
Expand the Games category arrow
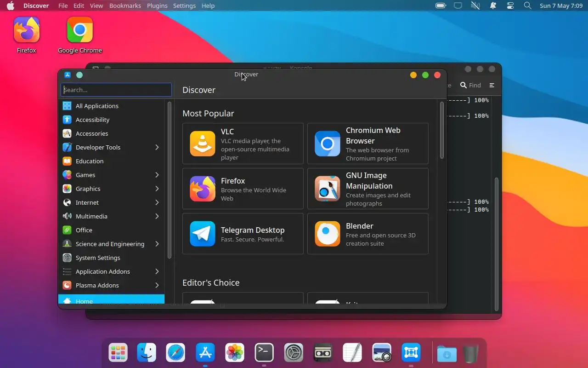click(x=157, y=175)
